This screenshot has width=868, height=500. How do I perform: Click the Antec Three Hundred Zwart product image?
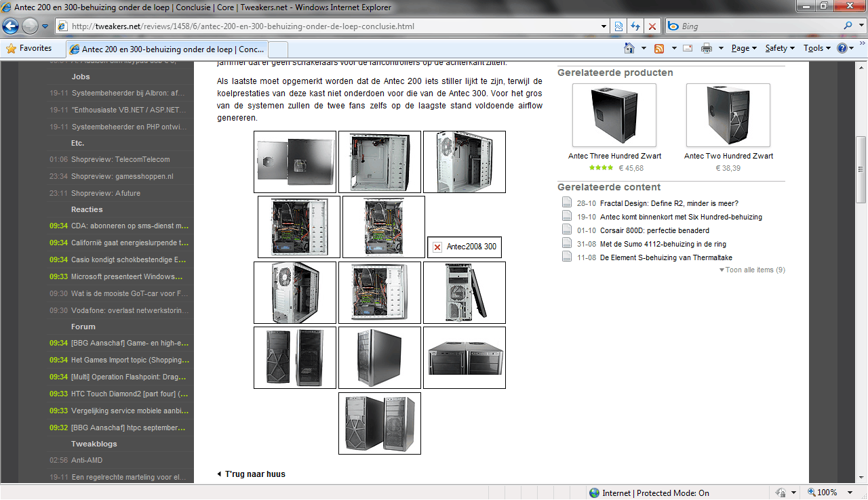tap(614, 115)
